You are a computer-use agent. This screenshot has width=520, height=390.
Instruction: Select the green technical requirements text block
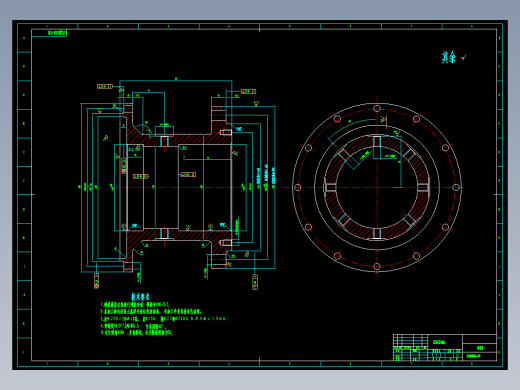tap(164, 318)
